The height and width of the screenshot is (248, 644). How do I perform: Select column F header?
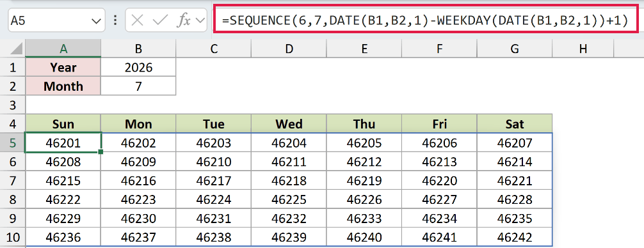tap(439, 49)
